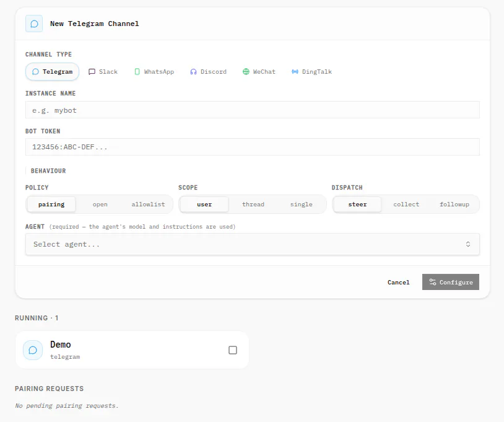Set dispatch mode to collect
504x422 pixels.
pyautogui.click(x=406, y=204)
